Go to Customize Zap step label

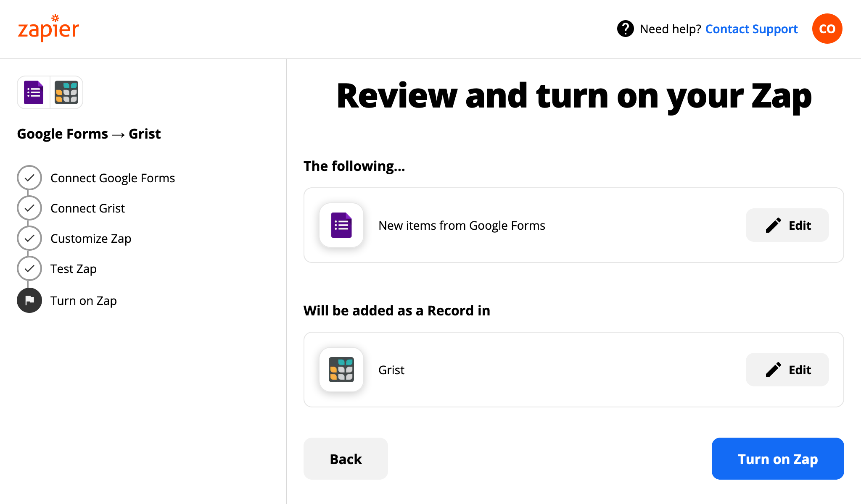click(91, 239)
